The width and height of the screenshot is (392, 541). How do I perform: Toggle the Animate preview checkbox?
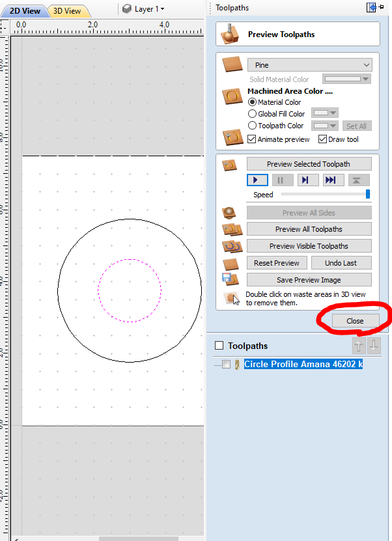pyautogui.click(x=252, y=139)
